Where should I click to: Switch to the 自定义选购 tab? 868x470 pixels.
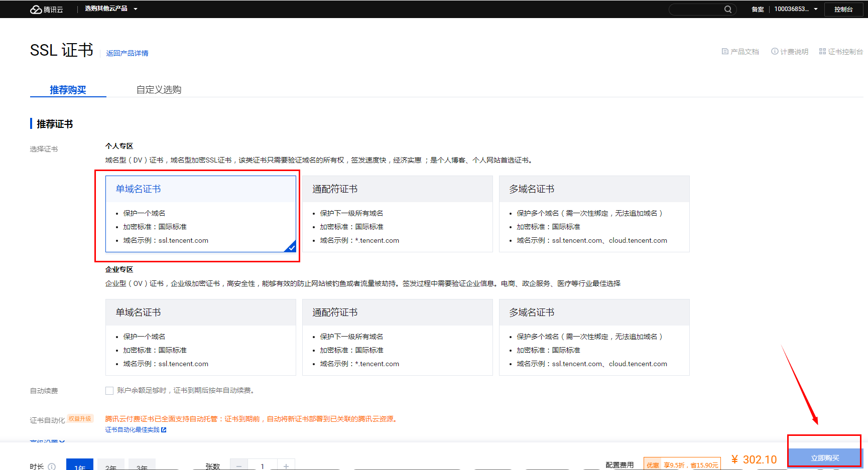pyautogui.click(x=159, y=90)
